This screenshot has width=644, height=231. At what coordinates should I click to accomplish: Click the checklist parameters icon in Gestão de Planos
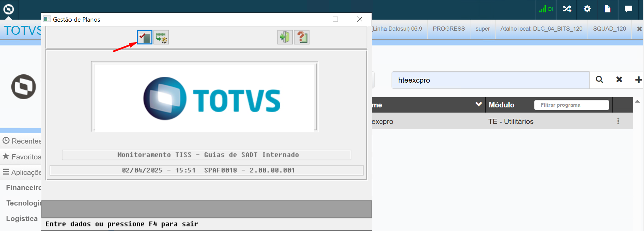[145, 37]
